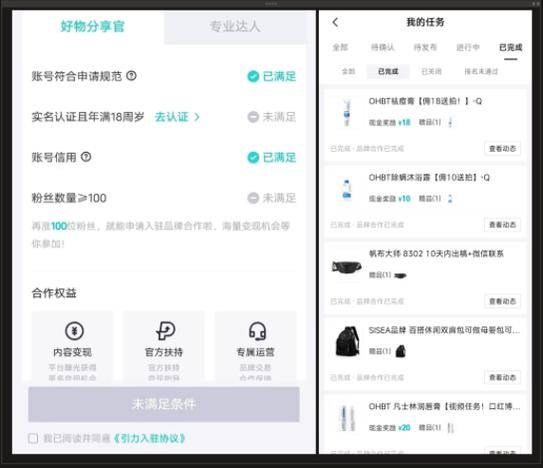The width and height of the screenshot is (543, 468).
Task: Click gift icon in OHBT凡士林润唇膏 row
Action: click(x=450, y=428)
